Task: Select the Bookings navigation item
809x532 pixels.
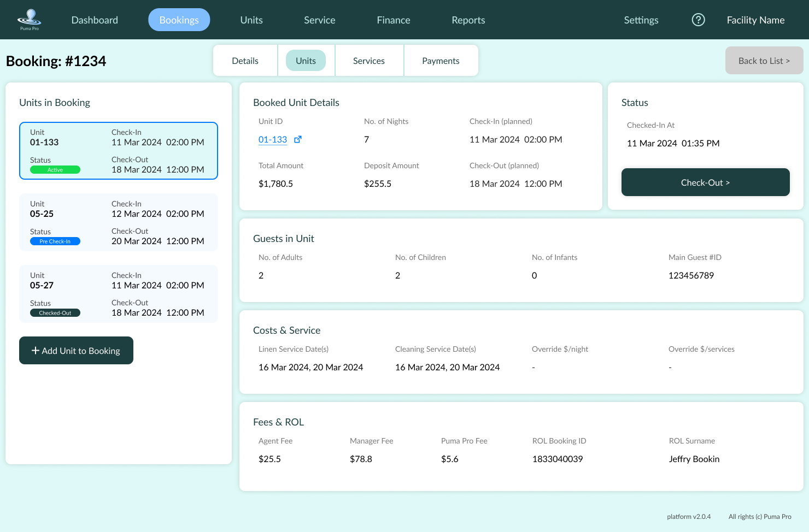Action: click(179, 20)
